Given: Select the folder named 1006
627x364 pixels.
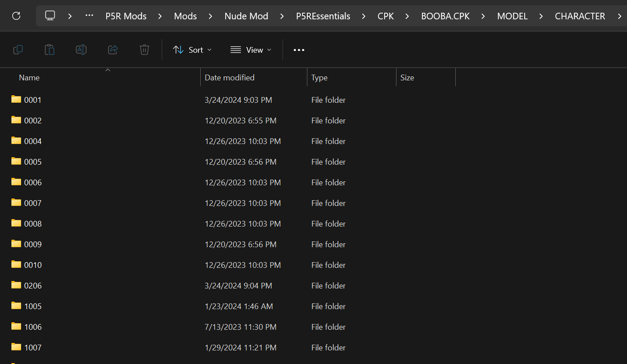Looking at the screenshot, I should [33, 327].
